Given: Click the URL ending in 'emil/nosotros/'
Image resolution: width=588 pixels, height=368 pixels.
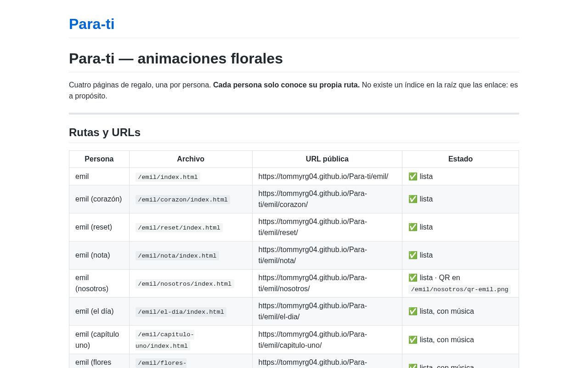Looking at the screenshot, I should [x=313, y=283].
